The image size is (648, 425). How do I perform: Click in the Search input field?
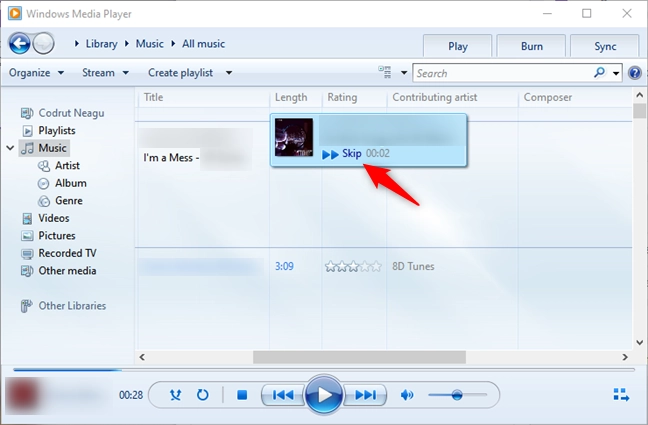click(x=502, y=73)
